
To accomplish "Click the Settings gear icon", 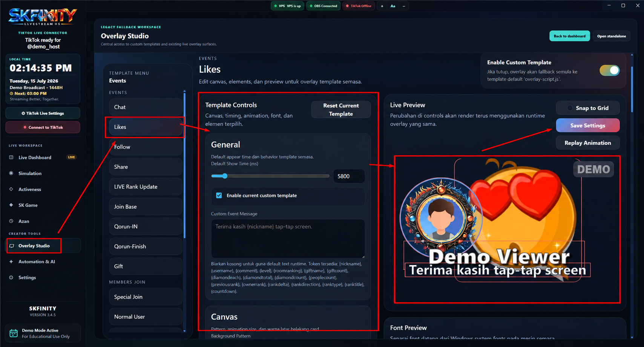I will pyautogui.click(x=11, y=277).
